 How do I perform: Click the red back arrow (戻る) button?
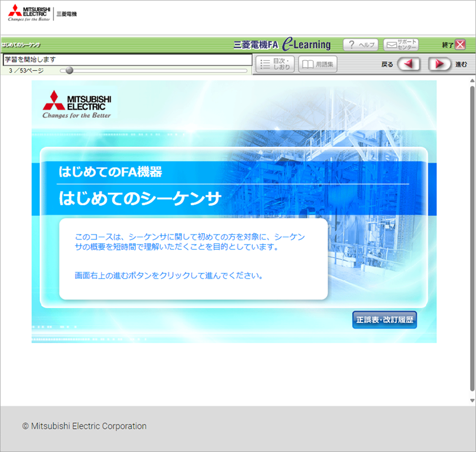coord(409,64)
